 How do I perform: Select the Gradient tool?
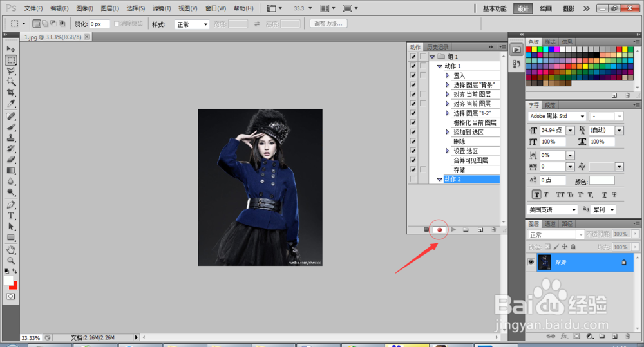tap(11, 171)
